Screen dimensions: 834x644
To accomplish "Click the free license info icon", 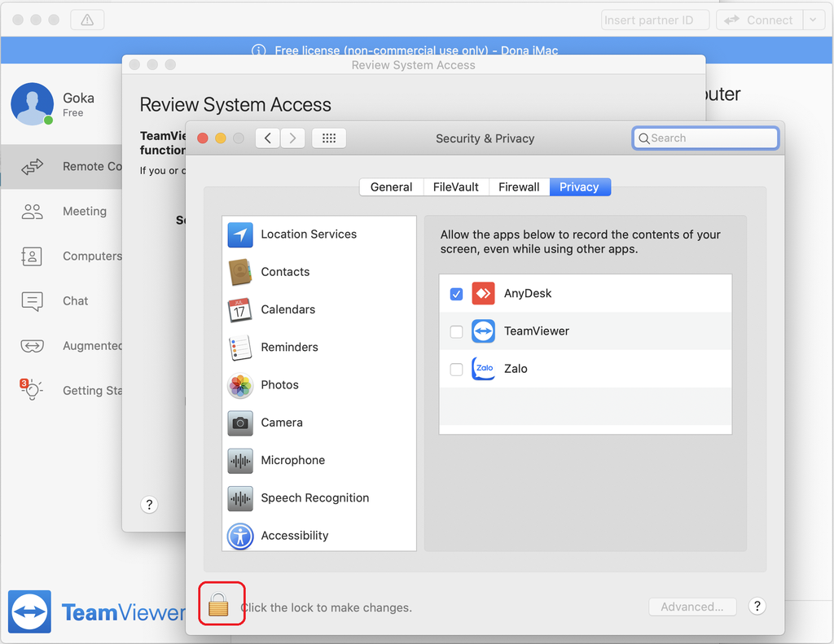I will click(258, 50).
